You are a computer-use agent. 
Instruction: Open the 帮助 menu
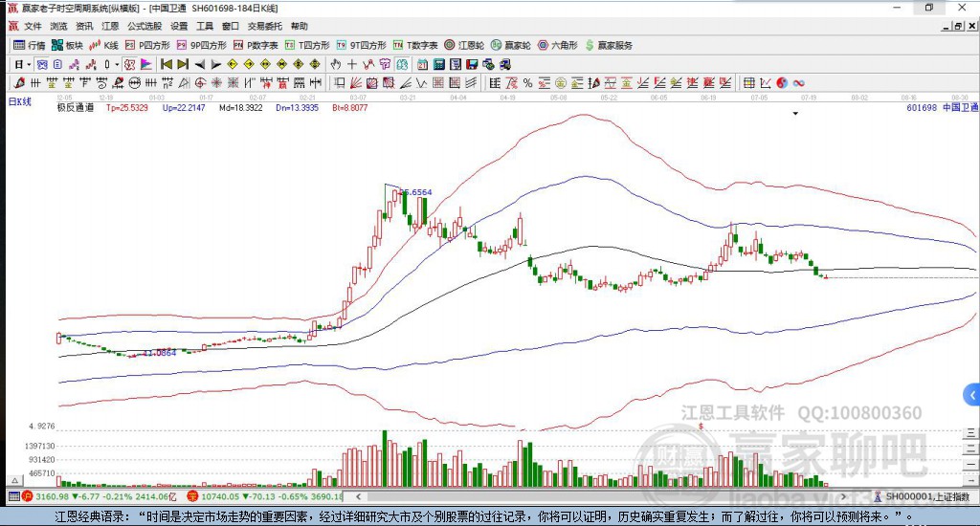pyautogui.click(x=299, y=26)
